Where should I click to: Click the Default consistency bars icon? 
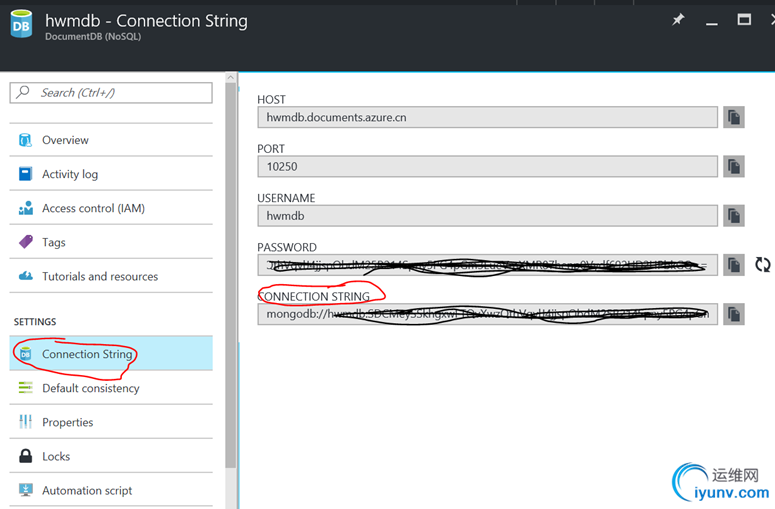pos(25,388)
